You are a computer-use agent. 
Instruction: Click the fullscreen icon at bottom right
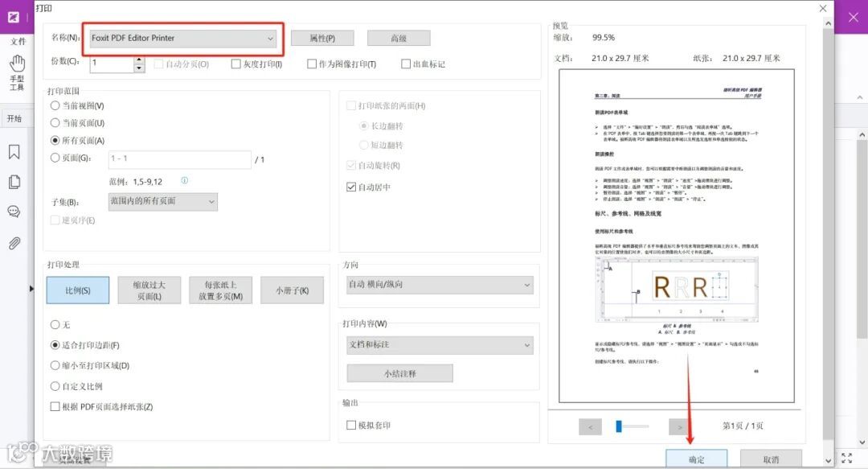coord(847,458)
